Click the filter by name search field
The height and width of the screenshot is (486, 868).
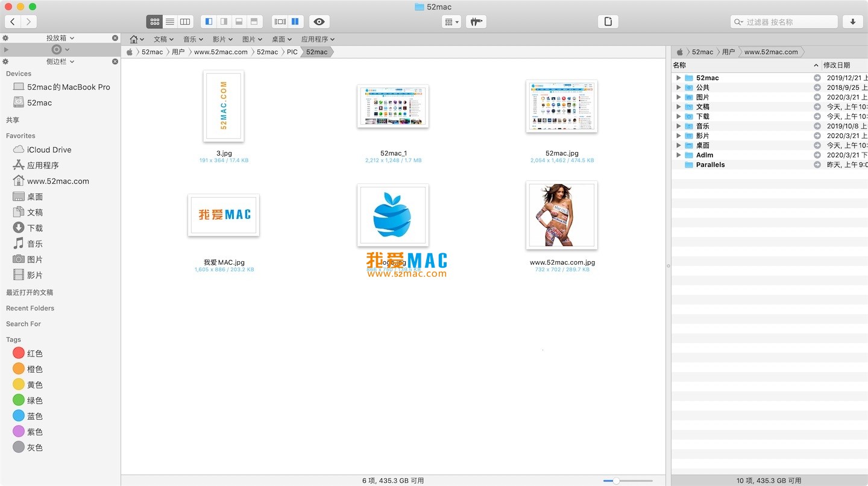click(x=784, y=22)
